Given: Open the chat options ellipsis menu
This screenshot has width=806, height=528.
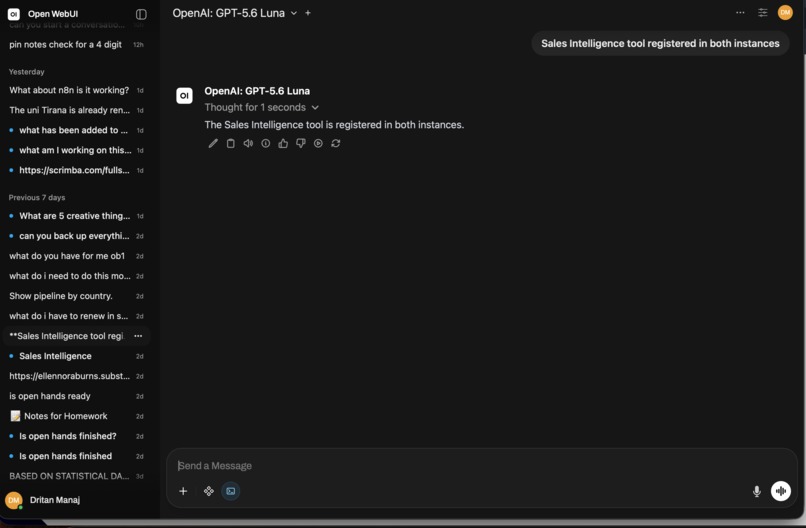Looking at the screenshot, I should (740, 12).
